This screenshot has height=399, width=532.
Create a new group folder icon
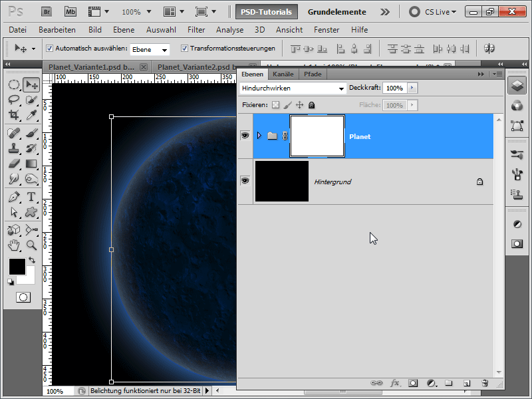click(449, 383)
